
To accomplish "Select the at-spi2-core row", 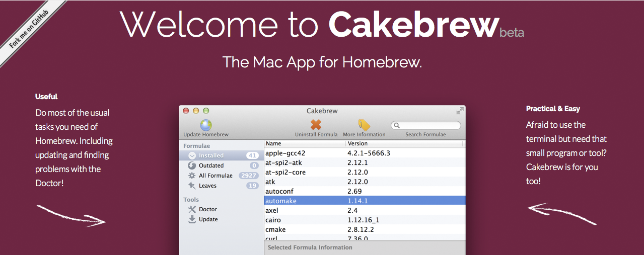I will (365, 172).
